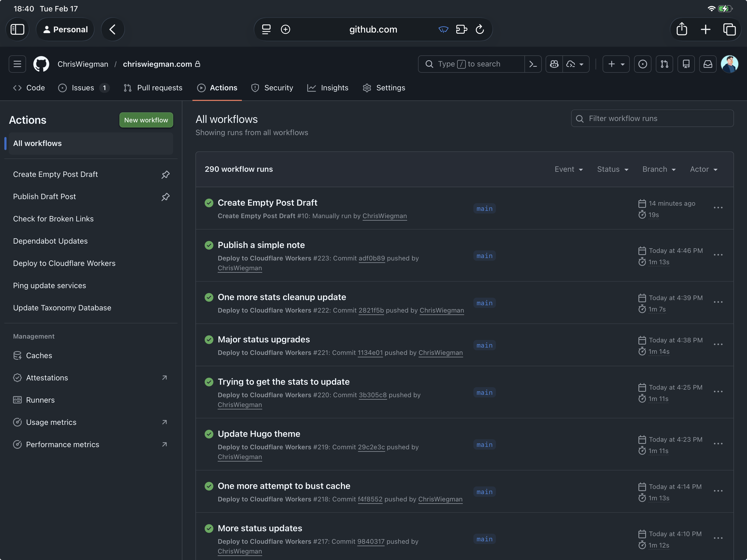The width and height of the screenshot is (747, 560).
Task: Focus the Filter workflow runs field
Action: (x=652, y=119)
